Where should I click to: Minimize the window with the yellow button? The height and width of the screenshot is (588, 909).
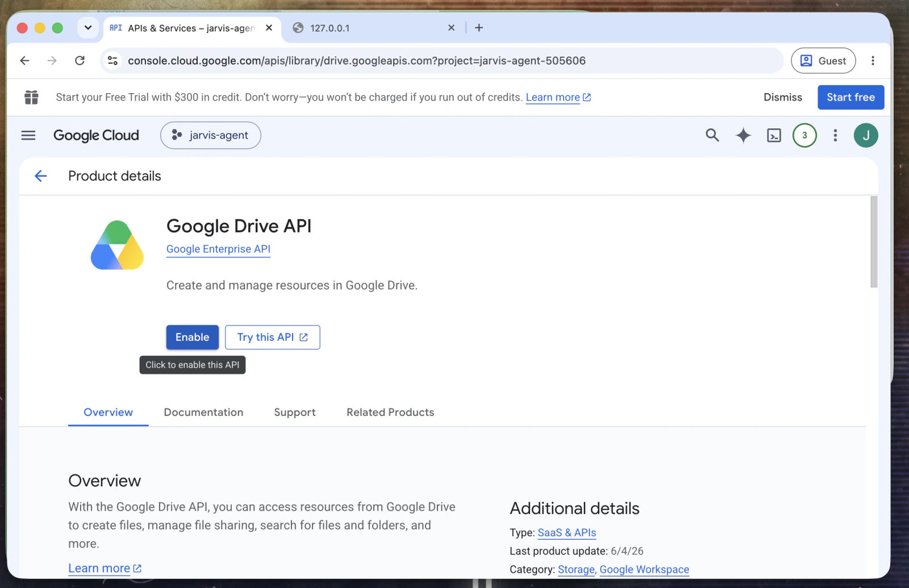(40, 28)
